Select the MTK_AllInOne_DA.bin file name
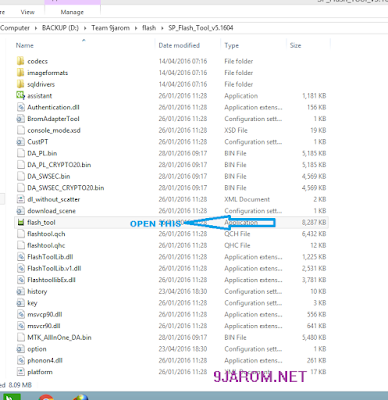Viewport: 388px width, 400px height. pyautogui.click(x=59, y=337)
